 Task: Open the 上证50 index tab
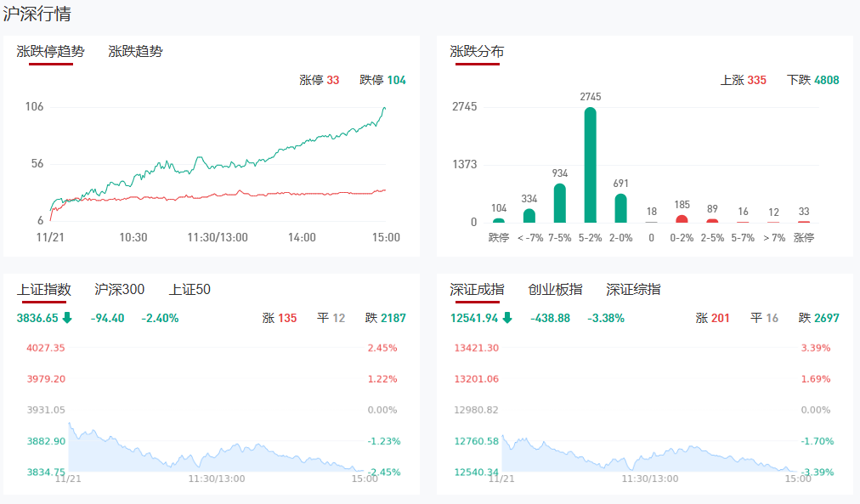point(190,290)
